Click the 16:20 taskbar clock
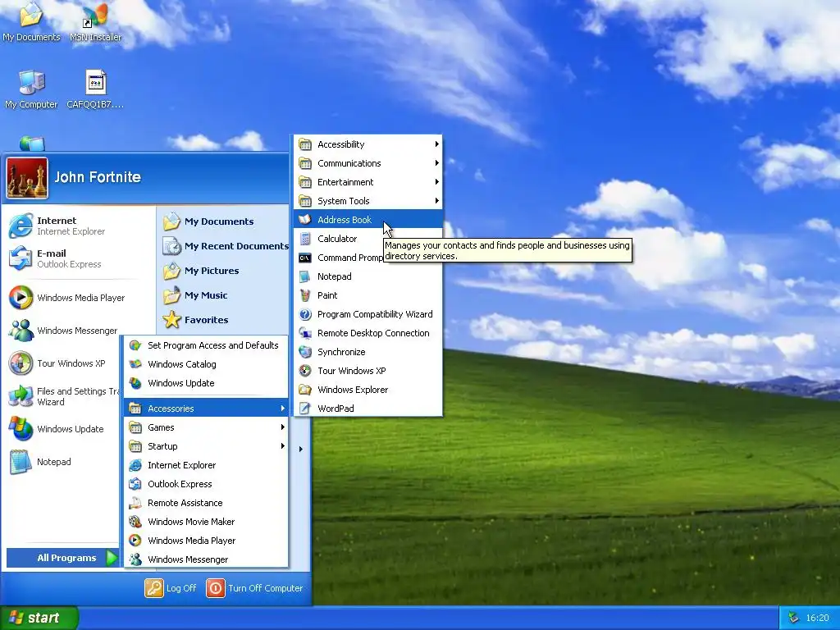Viewport: 840px width, 630px height. point(817,618)
